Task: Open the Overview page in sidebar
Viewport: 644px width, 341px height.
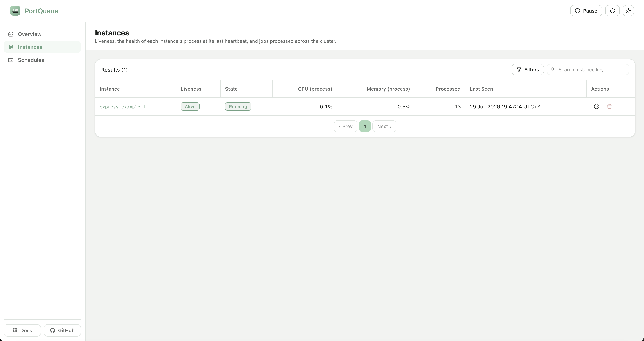Action: [x=42, y=34]
